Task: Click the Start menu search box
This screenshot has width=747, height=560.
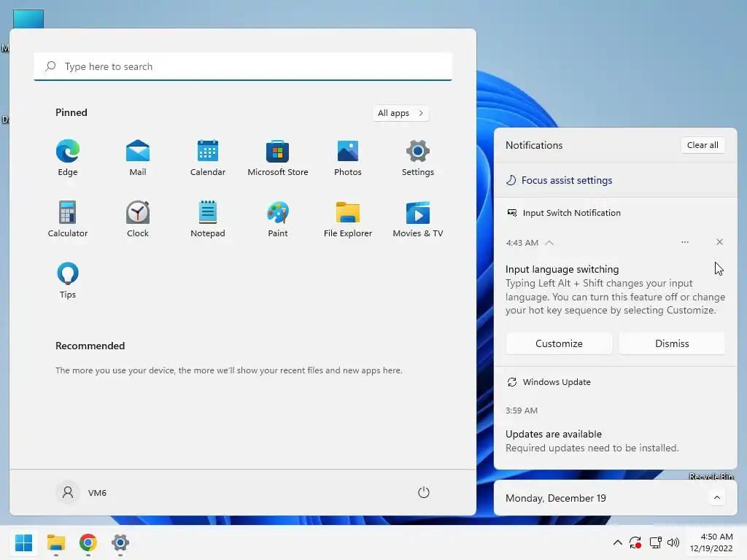Action: (243, 66)
